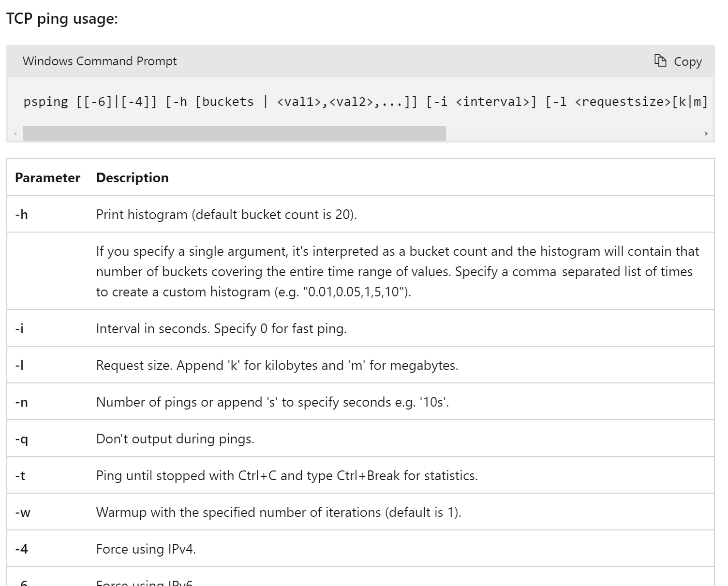Select the -h parameter cell
728x586 pixels.
pyautogui.click(x=22, y=214)
